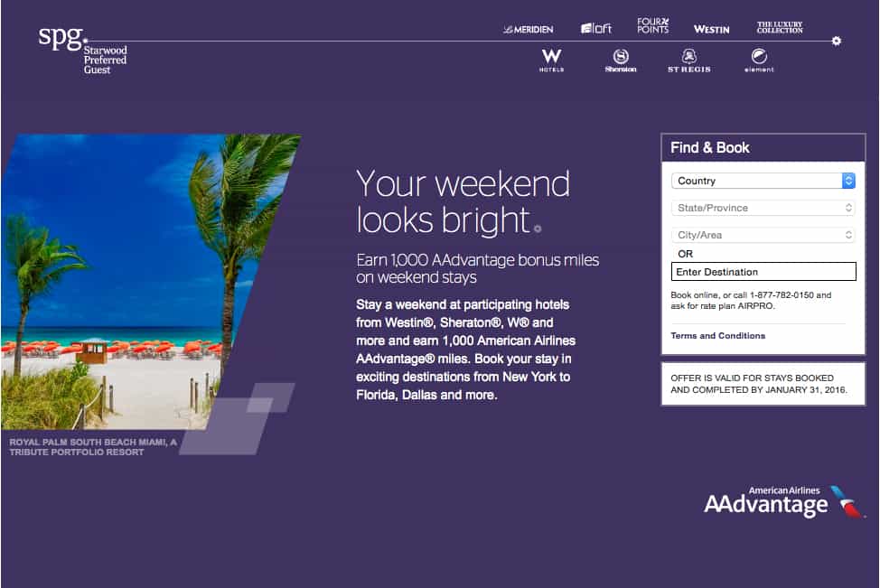Open The Luxury Collection brand logo

780,27
